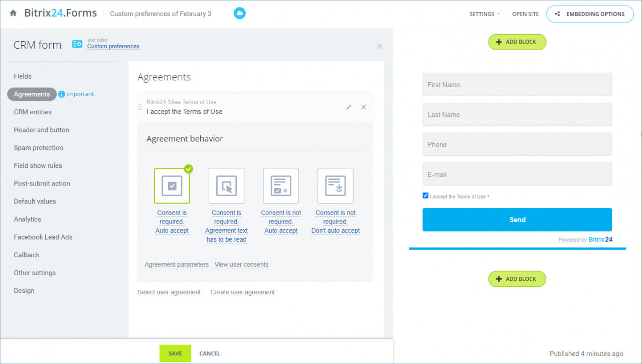Open the Settings dropdown
Image resolution: width=642 pixels, height=364 pixels.
point(485,14)
